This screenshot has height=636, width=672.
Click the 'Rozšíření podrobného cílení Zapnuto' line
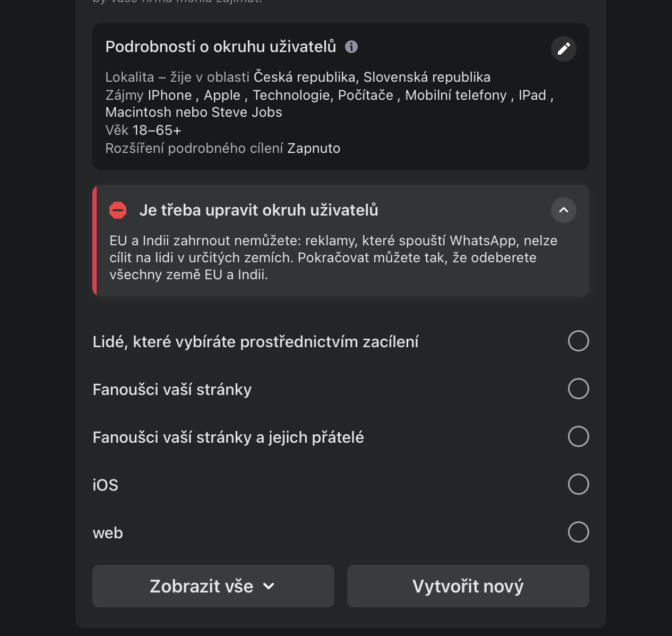[222, 148]
